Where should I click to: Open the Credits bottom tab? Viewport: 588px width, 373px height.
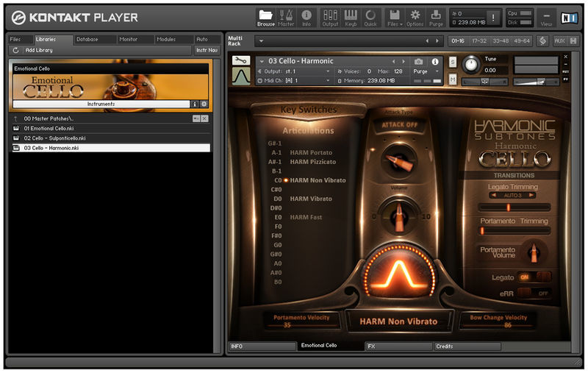(467, 347)
